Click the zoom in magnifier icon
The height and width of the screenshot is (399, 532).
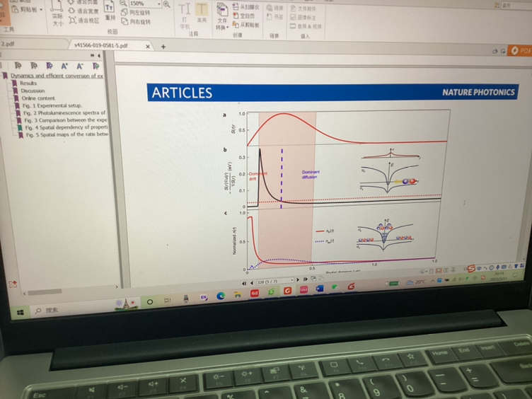(166, 4)
